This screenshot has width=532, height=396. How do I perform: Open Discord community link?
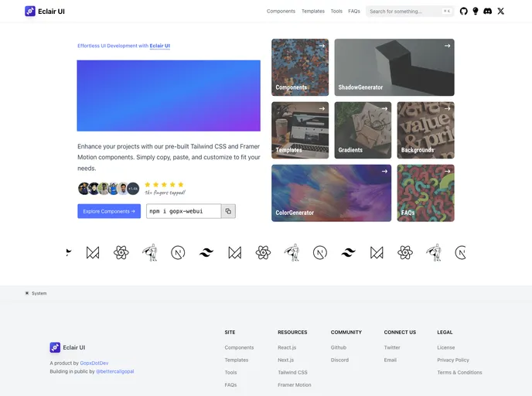click(x=339, y=360)
